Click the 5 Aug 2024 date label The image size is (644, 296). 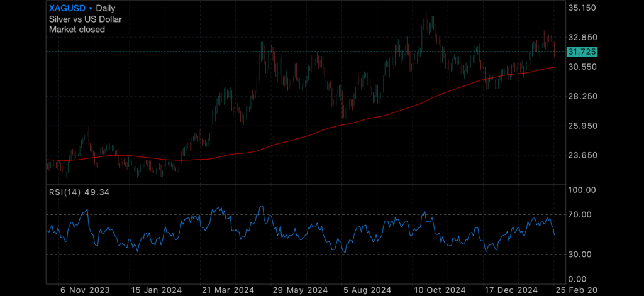[x=369, y=290]
